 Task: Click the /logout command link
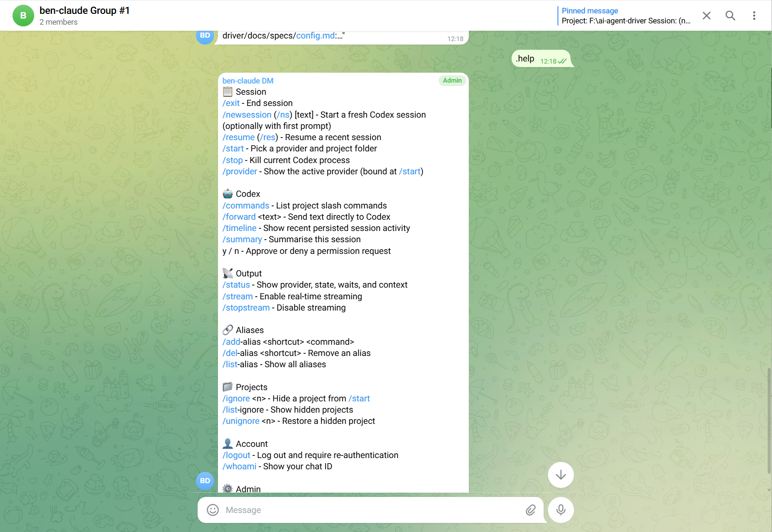pyautogui.click(x=236, y=455)
